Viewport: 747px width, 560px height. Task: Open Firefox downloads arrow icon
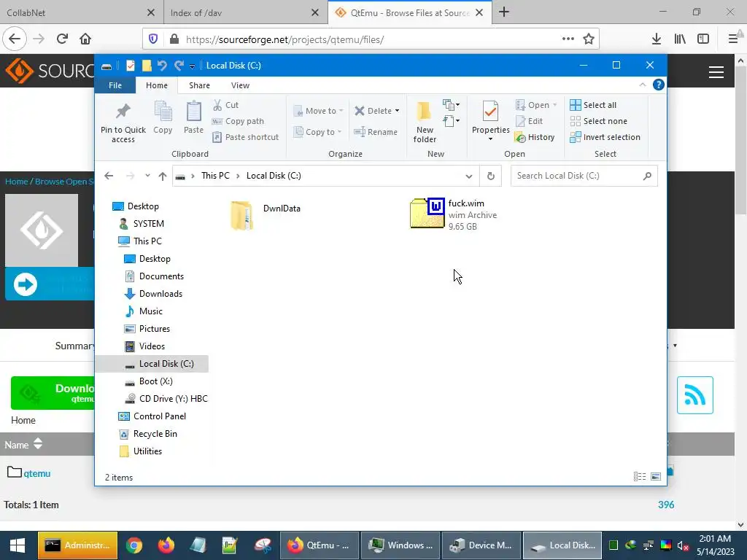(656, 39)
